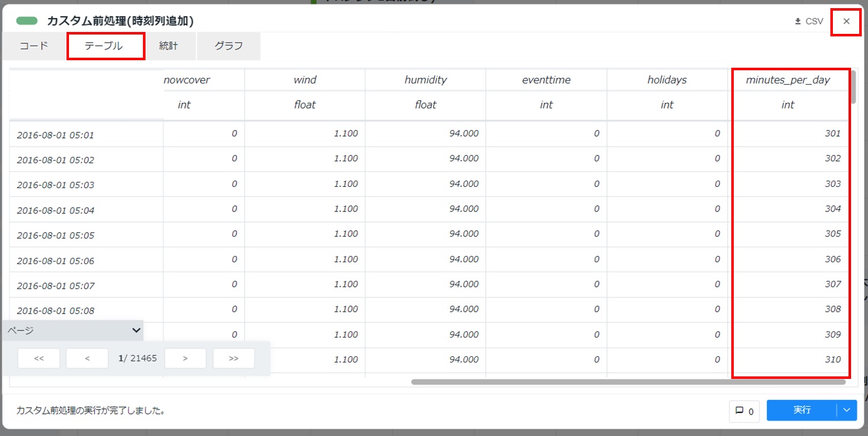Click the row label 2016-08-01 05:08
This screenshot has width=868, height=436.
pyautogui.click(x=55, y=311)
